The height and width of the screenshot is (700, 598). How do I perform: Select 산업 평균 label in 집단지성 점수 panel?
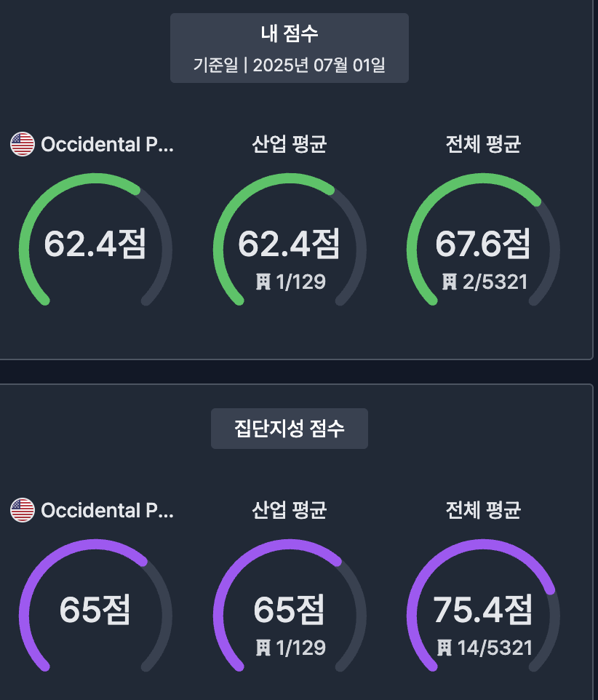[x=290, y=510]
